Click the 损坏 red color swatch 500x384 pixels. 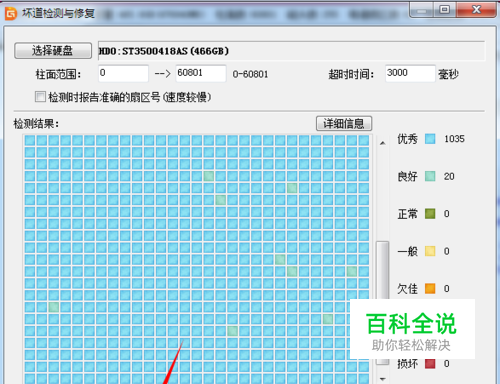point(430,364)
